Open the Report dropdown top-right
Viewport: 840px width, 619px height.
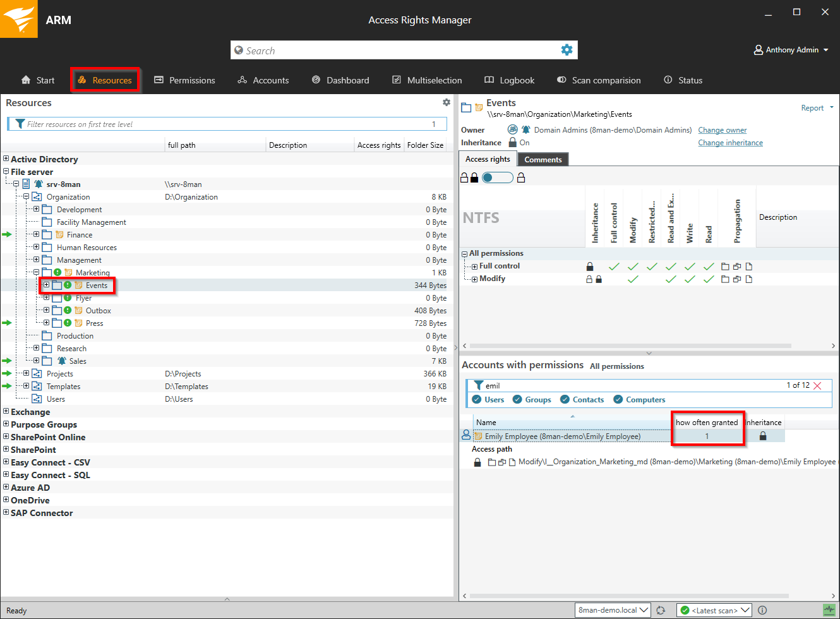click(817, 107)
